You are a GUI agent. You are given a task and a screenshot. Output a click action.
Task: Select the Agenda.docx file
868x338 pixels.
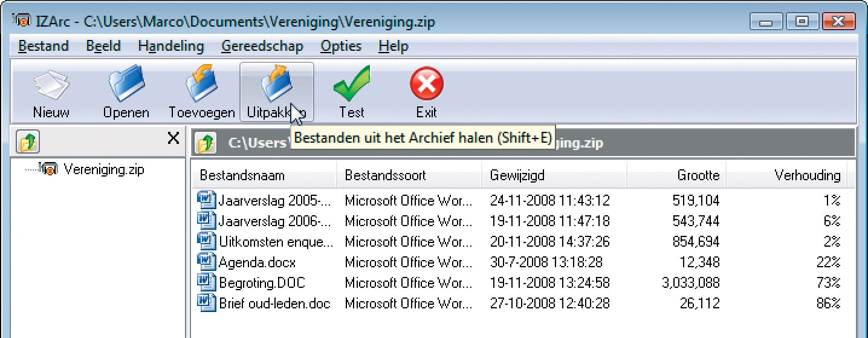[257, 262]
